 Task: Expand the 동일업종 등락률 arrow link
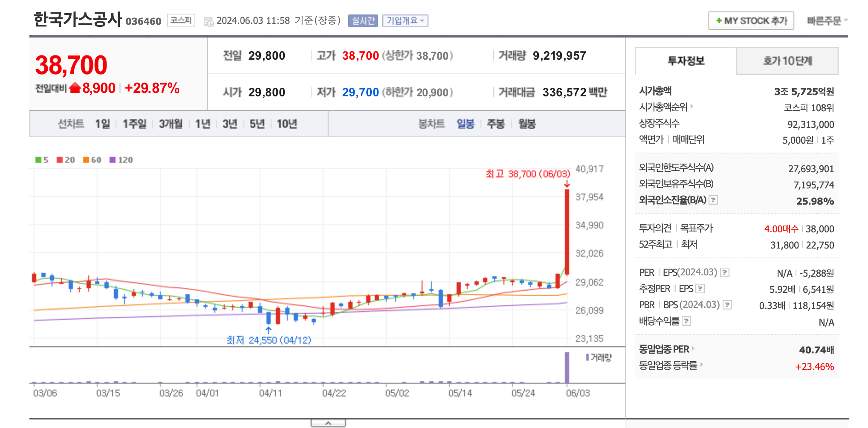(x=701, y=364)
